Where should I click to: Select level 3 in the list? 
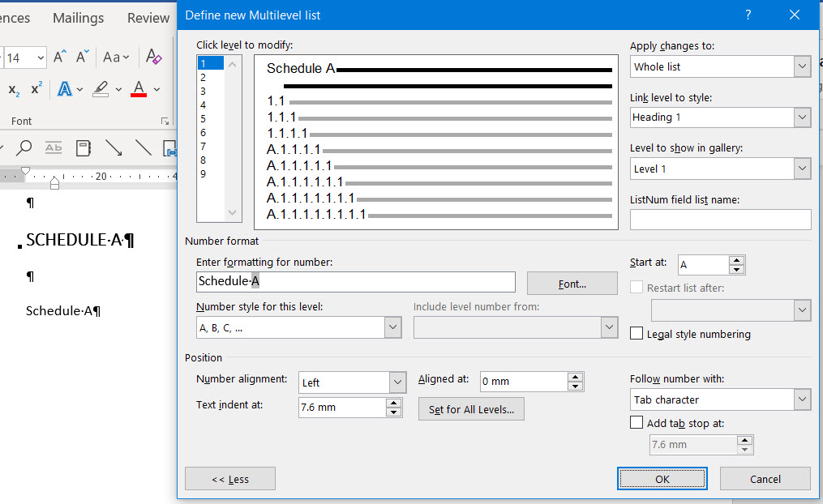click(211, 92)
